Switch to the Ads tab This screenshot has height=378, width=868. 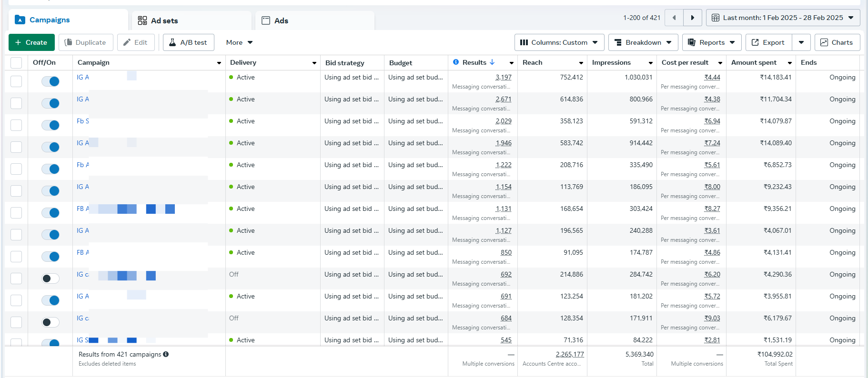(315, 20)
